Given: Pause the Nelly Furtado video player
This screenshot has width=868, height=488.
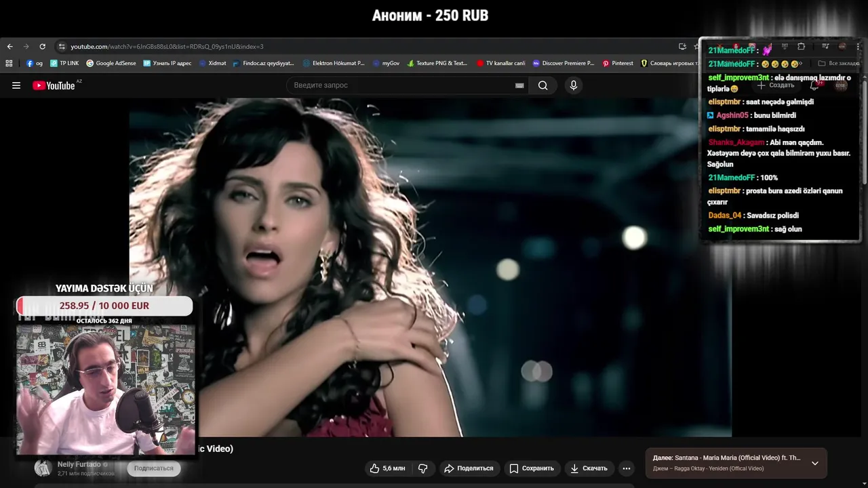Looking at the screenshot, I should coord(430,267).
